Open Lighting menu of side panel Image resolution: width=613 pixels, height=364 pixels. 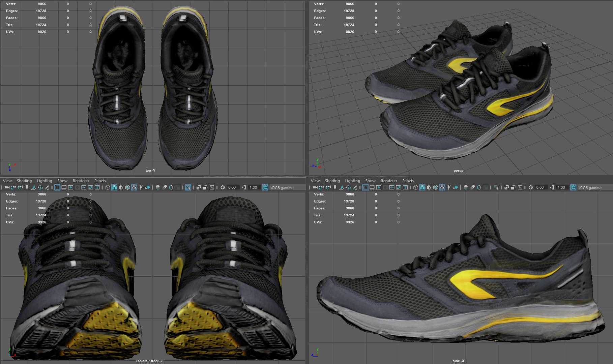pyautogui.click(x=352, y=181)
